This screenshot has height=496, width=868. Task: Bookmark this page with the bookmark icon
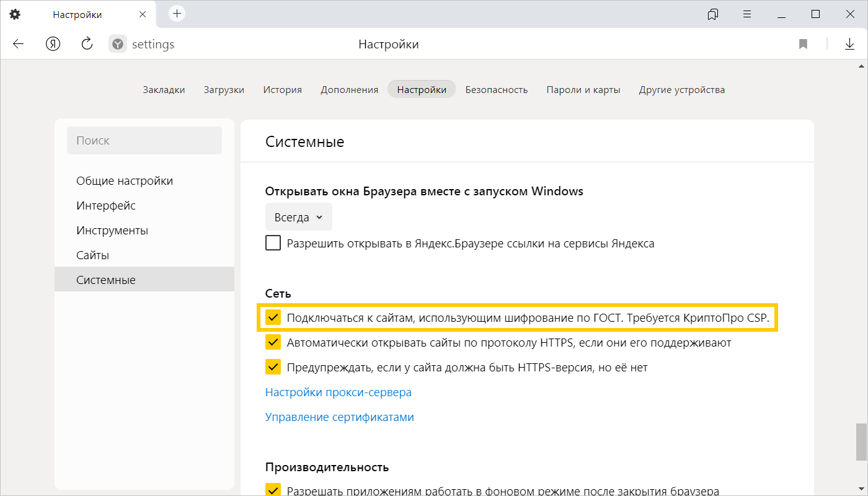click(x=803, y=44)
